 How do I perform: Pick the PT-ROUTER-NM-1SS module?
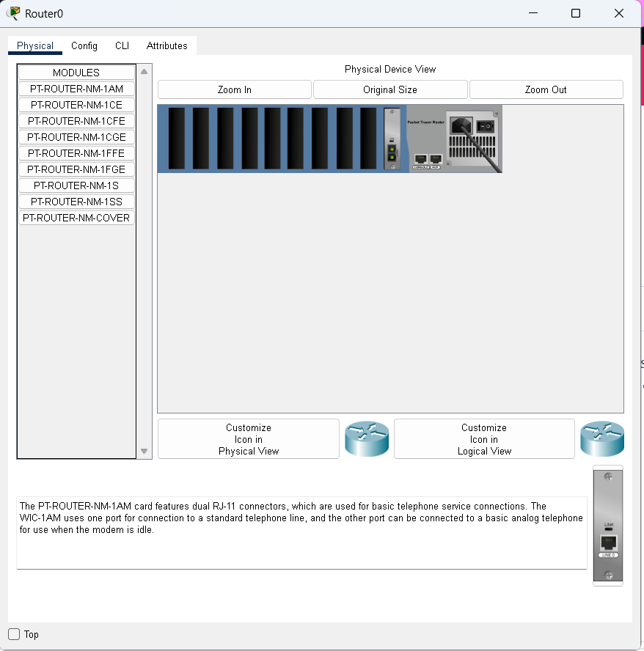(x=76, y=202)
